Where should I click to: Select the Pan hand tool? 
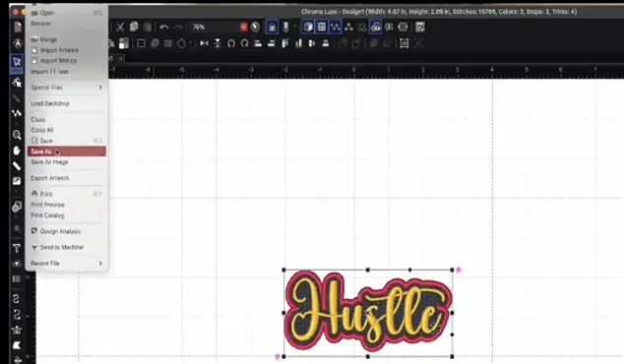17,151
